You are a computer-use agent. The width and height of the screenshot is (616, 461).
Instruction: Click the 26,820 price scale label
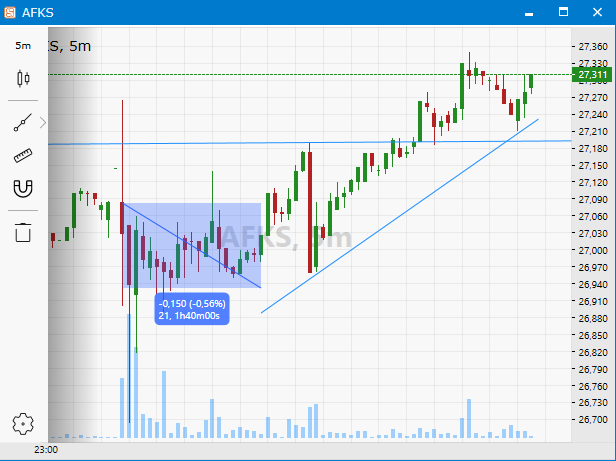coord(593,353)
